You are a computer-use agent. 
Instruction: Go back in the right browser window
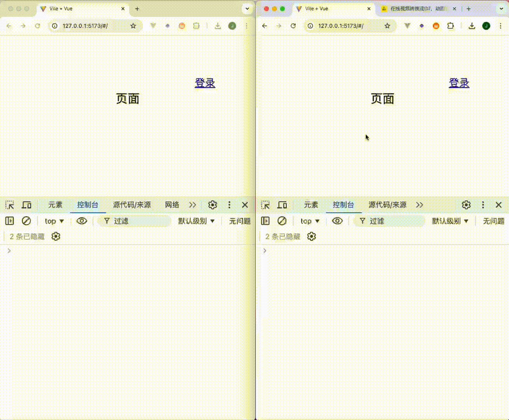265,26
